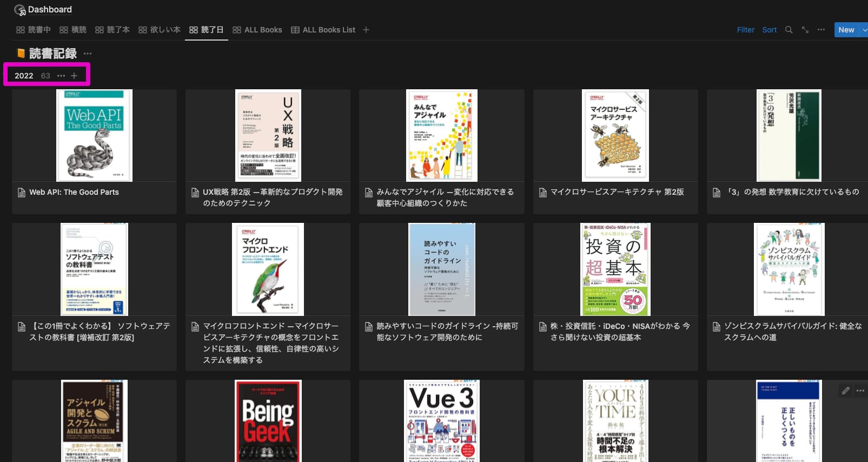Add a new view with plus icon
The width and height of the screenshot is (868, 462).
[x=366, y=30]
